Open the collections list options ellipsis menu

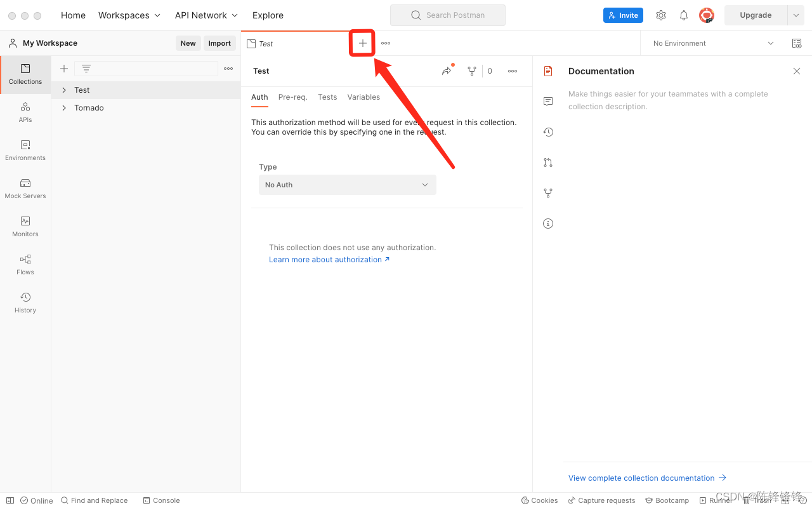coord(228,69)
